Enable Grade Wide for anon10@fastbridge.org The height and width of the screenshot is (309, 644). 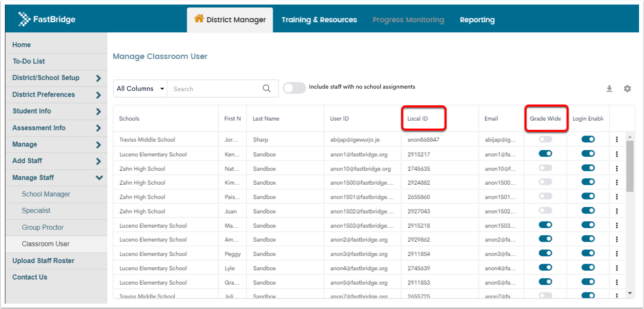[545, 168]
